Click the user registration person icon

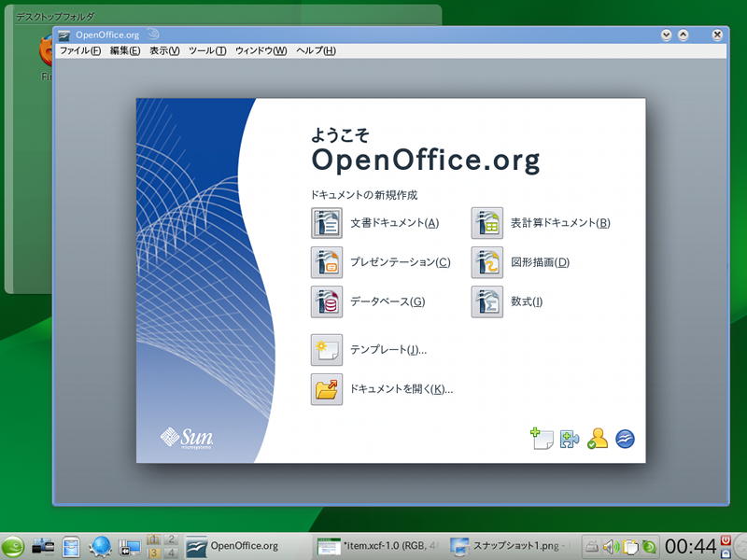pyautogui.click(x=598, y=439)
